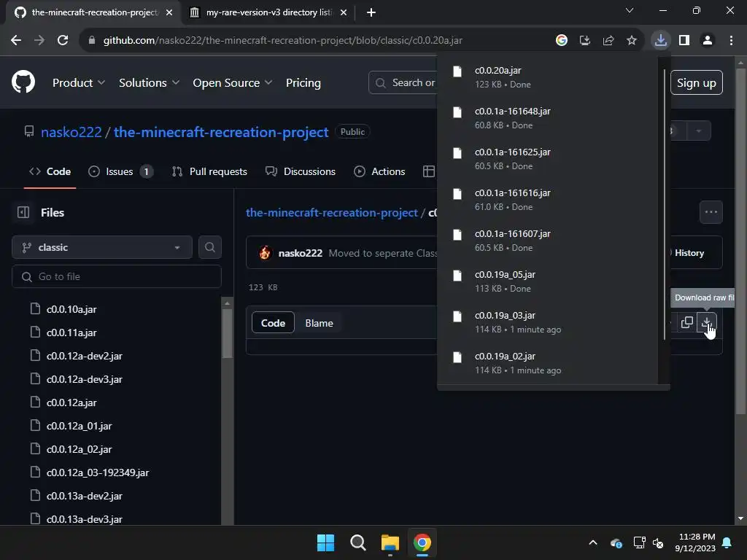Click the file search magnifier button

(209, 247)
